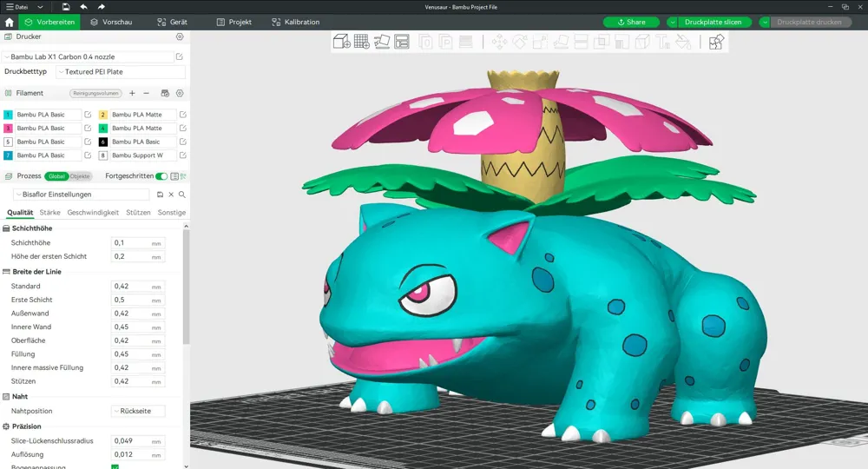Viewport: 868px width, 469px height.
Task: Open the Stützen settings tab
Action: click(138, 213)
